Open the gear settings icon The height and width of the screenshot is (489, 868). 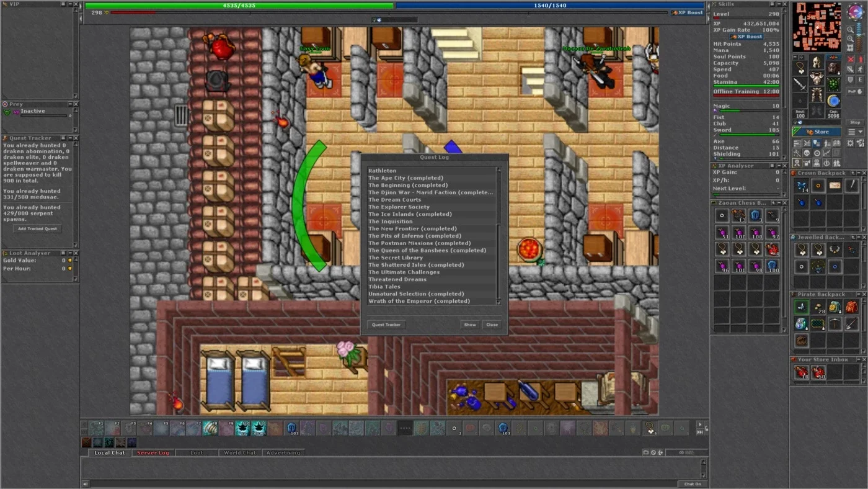pyautogui.click(x=851, y=143)
